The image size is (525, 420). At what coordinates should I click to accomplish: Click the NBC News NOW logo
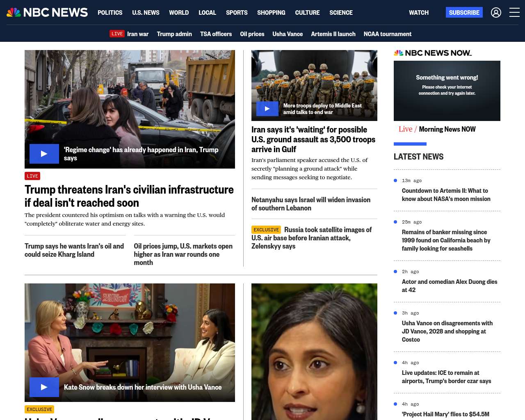[x=433, y=53]
